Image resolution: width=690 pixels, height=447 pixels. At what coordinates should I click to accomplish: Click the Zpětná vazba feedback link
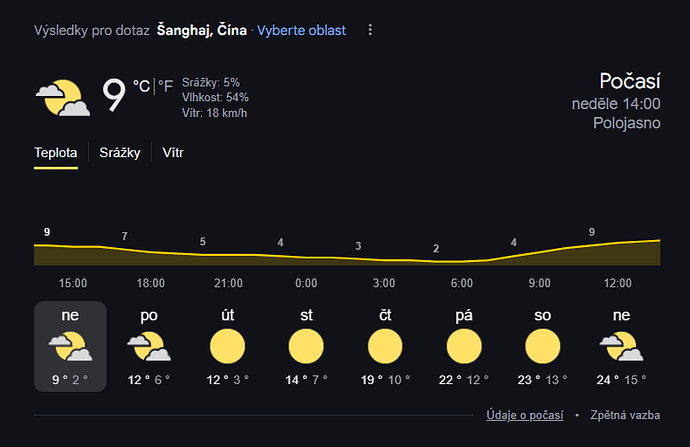pyautogui.click(x=625, y=415)
